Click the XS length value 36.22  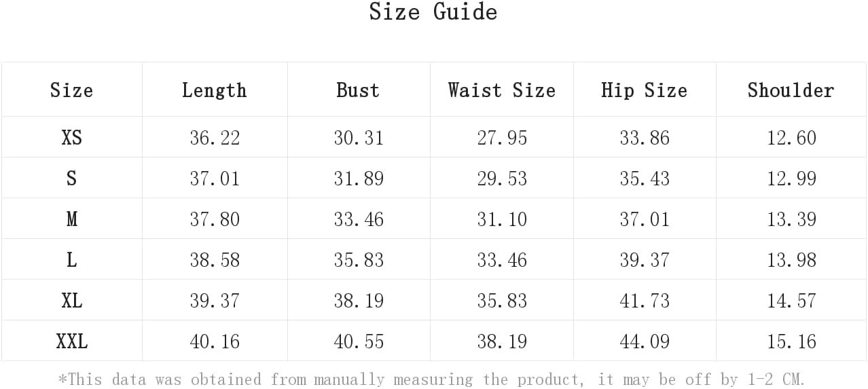[x=215, y=138]
